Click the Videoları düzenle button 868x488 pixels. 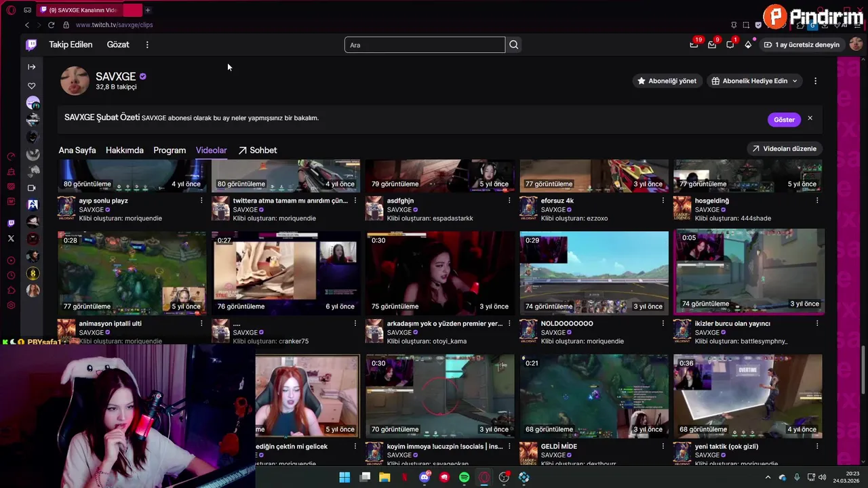click(785, 148)
